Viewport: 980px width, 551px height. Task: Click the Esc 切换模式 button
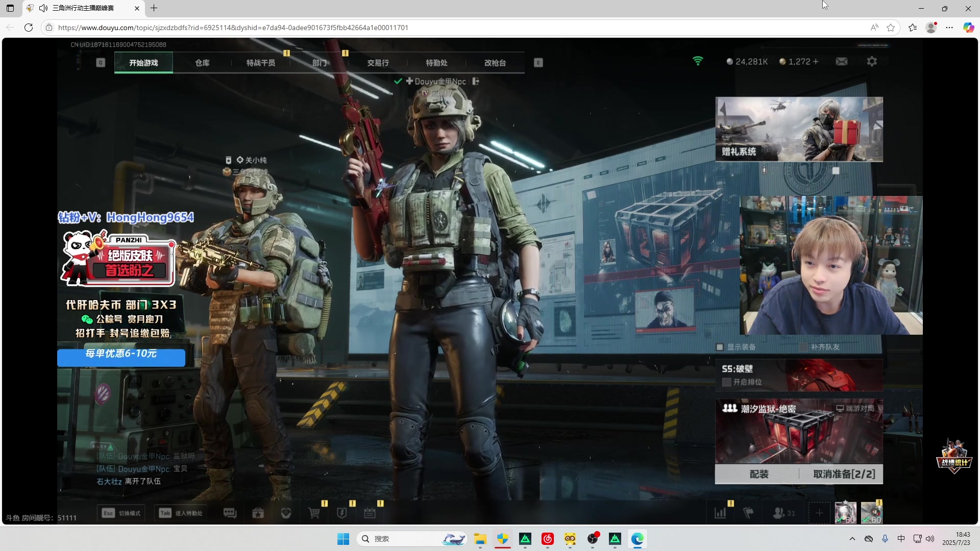pyautogui.click(x=122, y=513)
